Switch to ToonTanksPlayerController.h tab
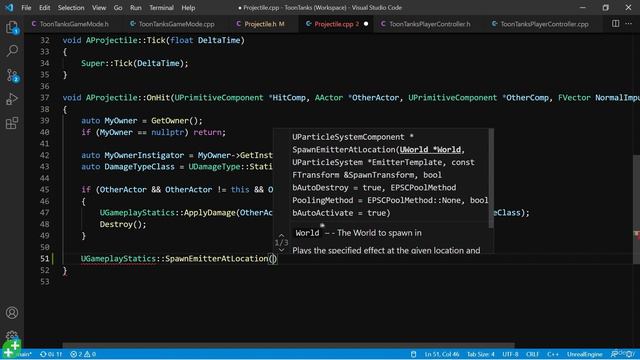The image size is (640, 360). click(x=429, y=24)
